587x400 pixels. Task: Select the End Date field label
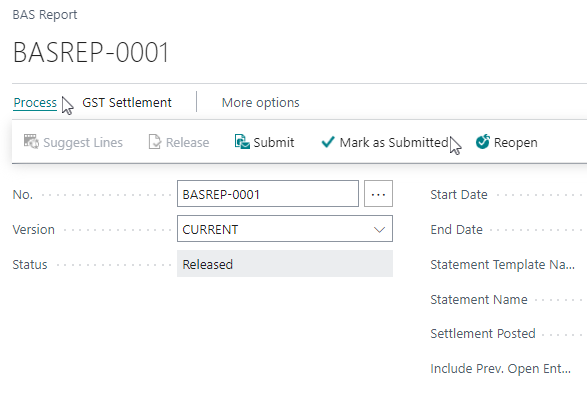pyautogui.click(x=456, y=230)
